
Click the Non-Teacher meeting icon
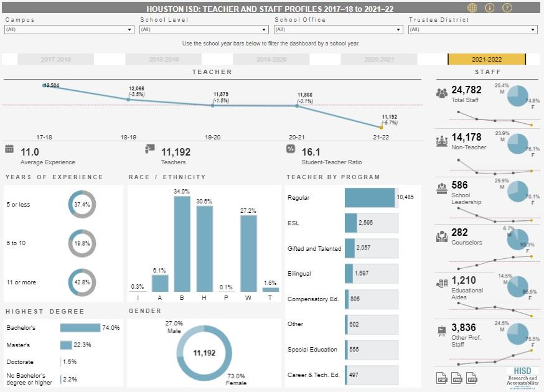click(x=442, y=141)
